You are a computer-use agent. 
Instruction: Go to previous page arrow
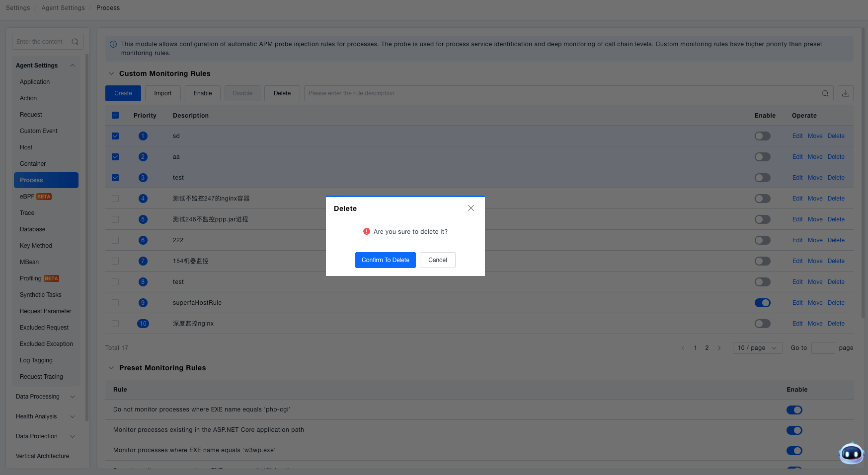coord(683,348)
